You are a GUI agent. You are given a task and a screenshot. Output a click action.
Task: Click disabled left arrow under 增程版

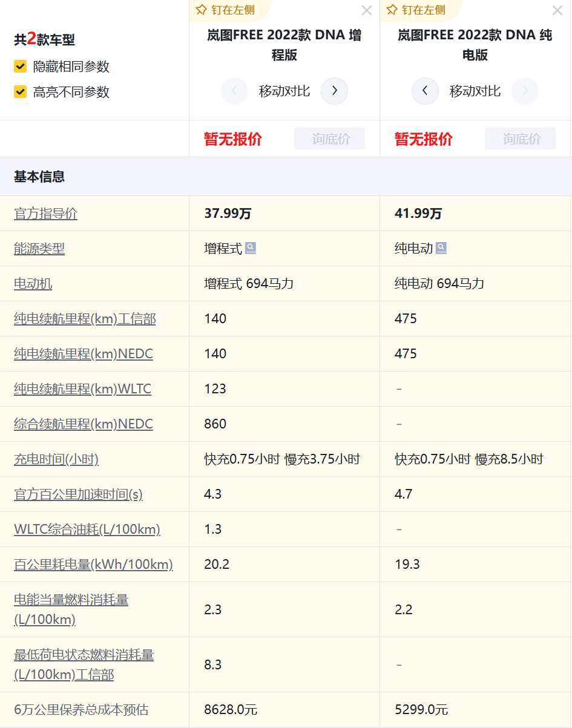(x=234, y=91)
